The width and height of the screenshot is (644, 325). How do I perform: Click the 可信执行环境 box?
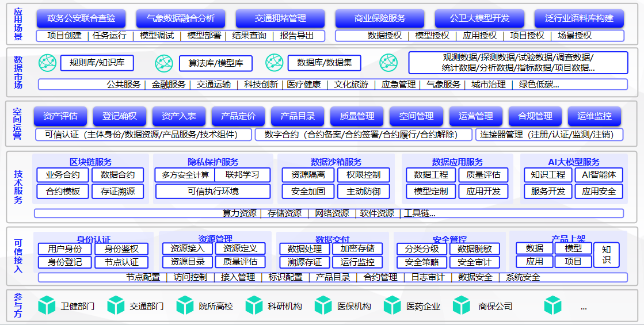pyautogui.click(x=213, y=191)
